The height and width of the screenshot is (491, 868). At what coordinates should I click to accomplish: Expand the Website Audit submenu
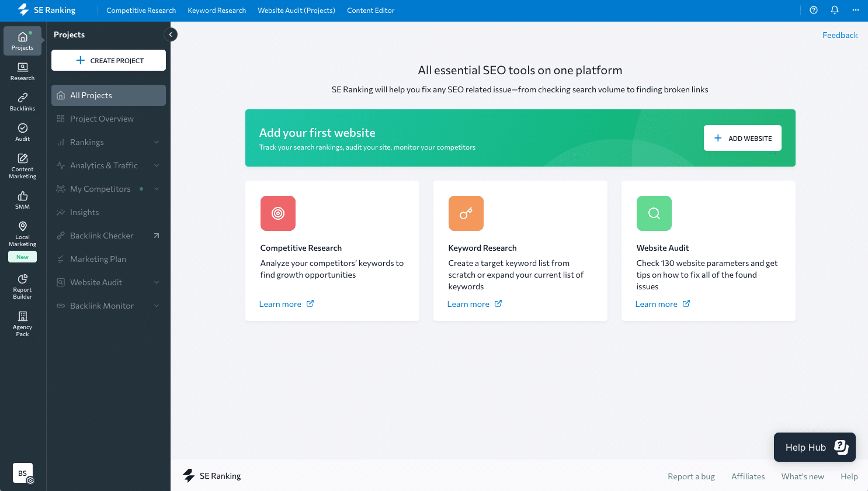tap(157, 282)
